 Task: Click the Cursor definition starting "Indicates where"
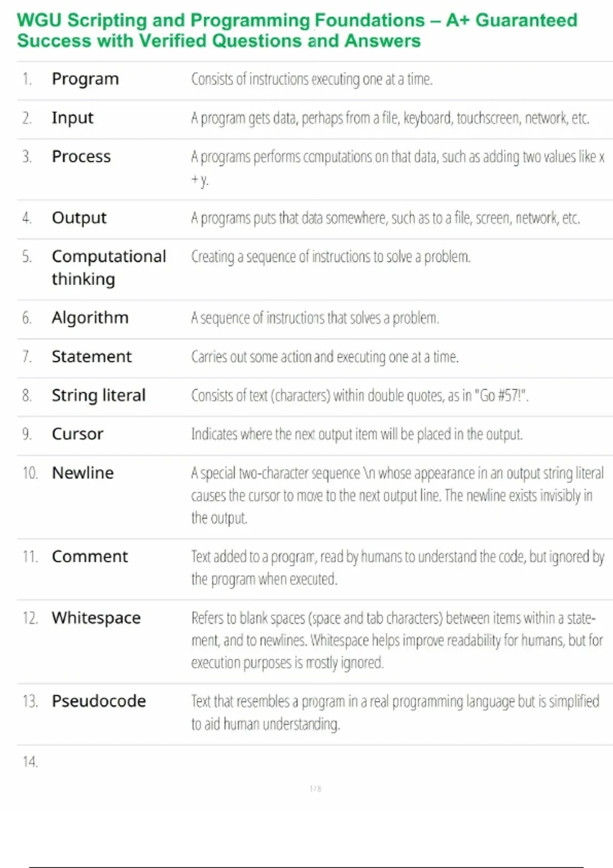point(357,435)
